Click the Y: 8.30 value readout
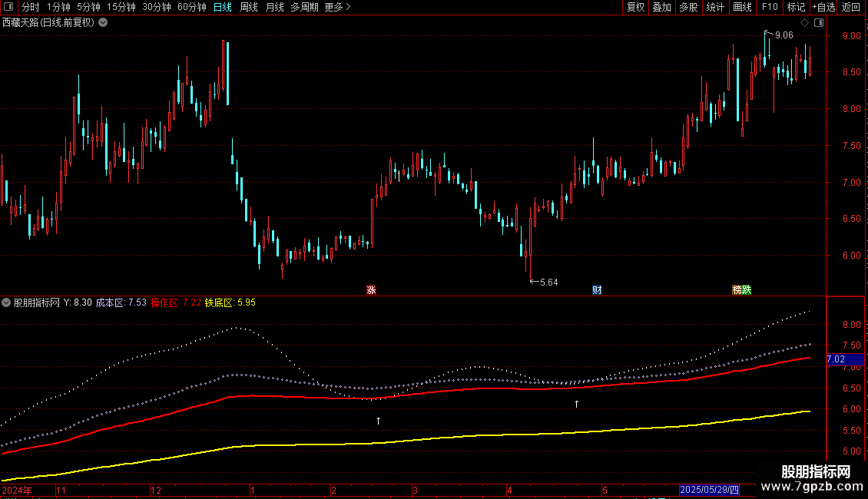Screen dimensions: 868x499 tap(78, 302)
